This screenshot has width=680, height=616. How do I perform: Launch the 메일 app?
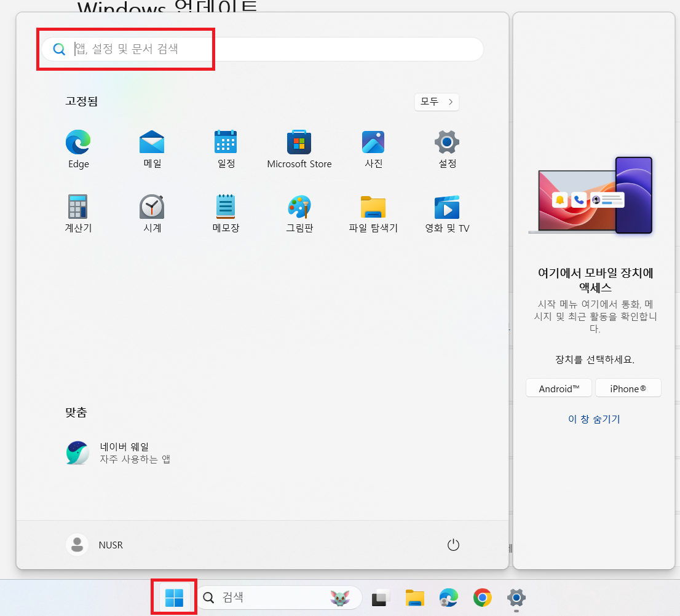(152, 149)
